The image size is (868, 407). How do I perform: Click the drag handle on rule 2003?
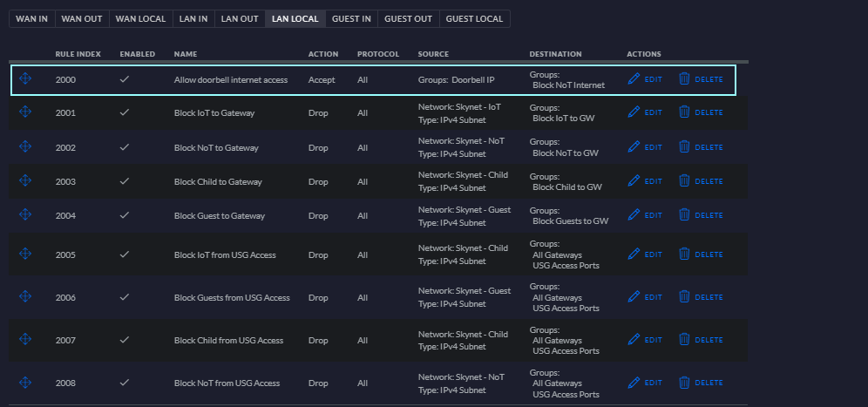(x=25, y=180)
